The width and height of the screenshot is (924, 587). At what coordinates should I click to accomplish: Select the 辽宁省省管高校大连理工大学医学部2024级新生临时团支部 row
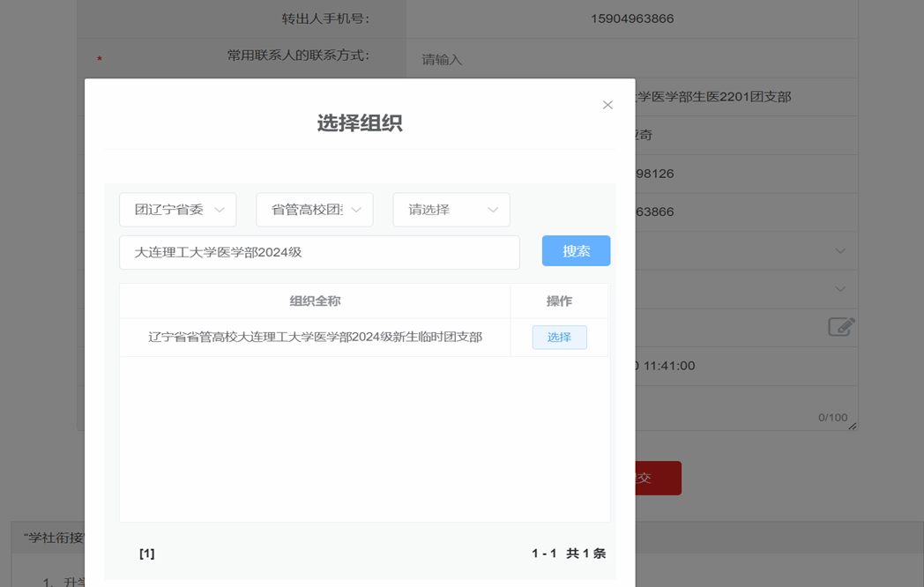(x=315, y=338)
